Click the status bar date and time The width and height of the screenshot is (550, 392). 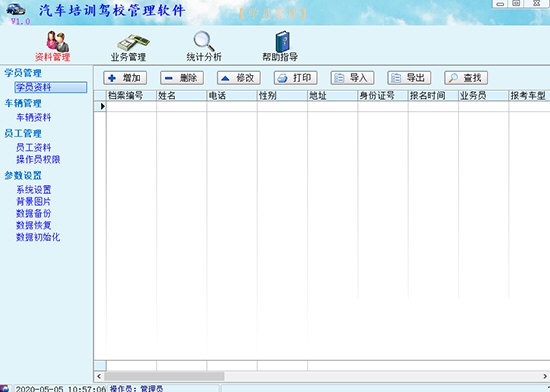coord(60,388)
